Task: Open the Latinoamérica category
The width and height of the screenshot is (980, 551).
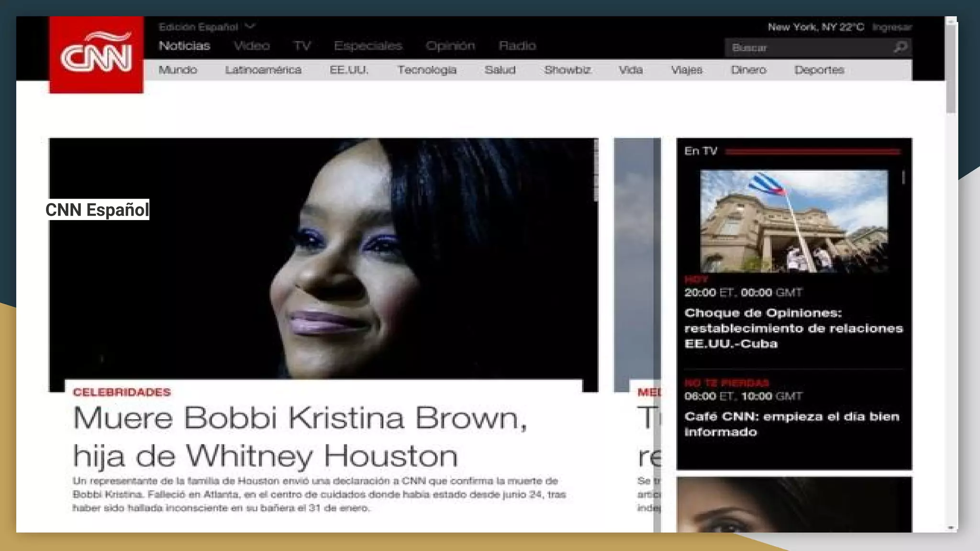Action: (x=263, y=70)
